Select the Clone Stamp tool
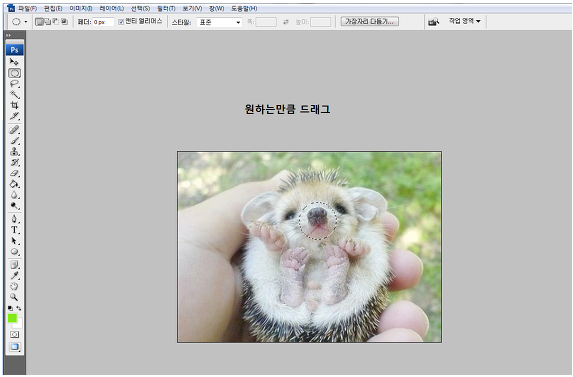573x377 pixels. coord(14,151)
